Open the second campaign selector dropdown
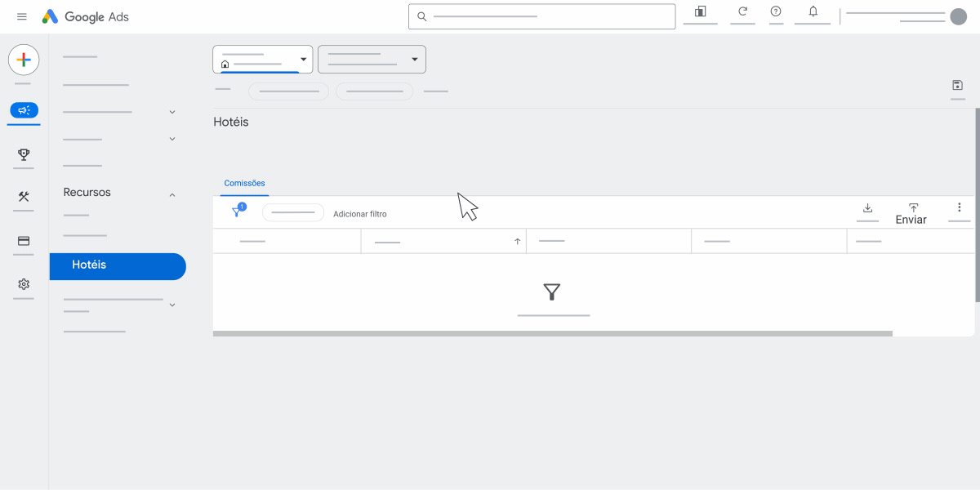This screenshot has width=980, height=490. pos(372,59)
